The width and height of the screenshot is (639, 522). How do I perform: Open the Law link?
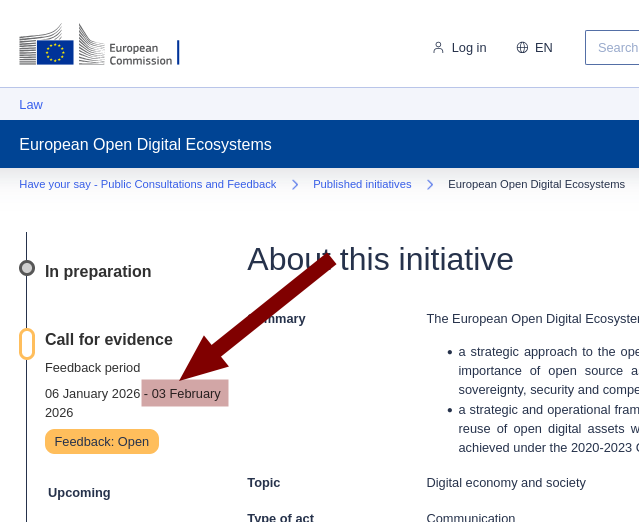pos(31,105)
